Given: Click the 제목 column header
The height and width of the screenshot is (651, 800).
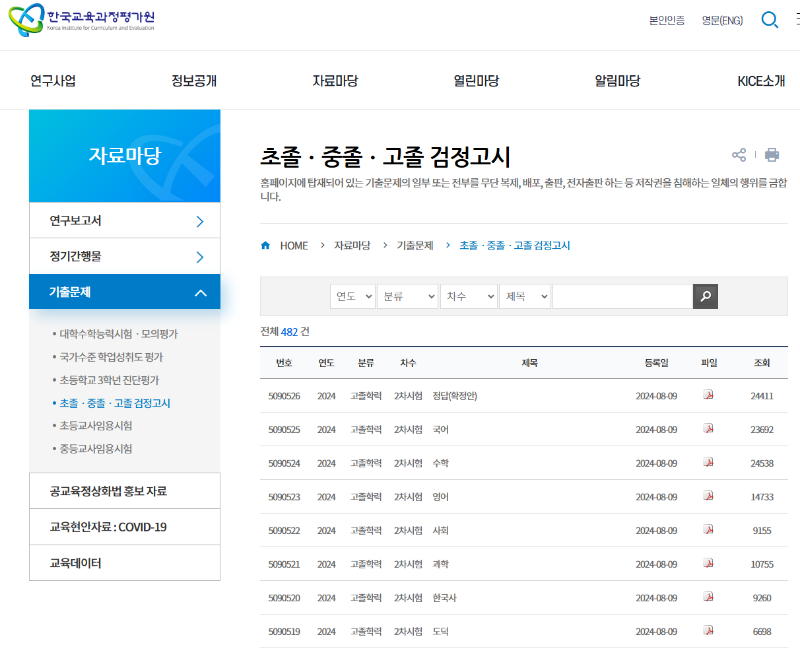Looking at the screenshot, I should [529, 363].
